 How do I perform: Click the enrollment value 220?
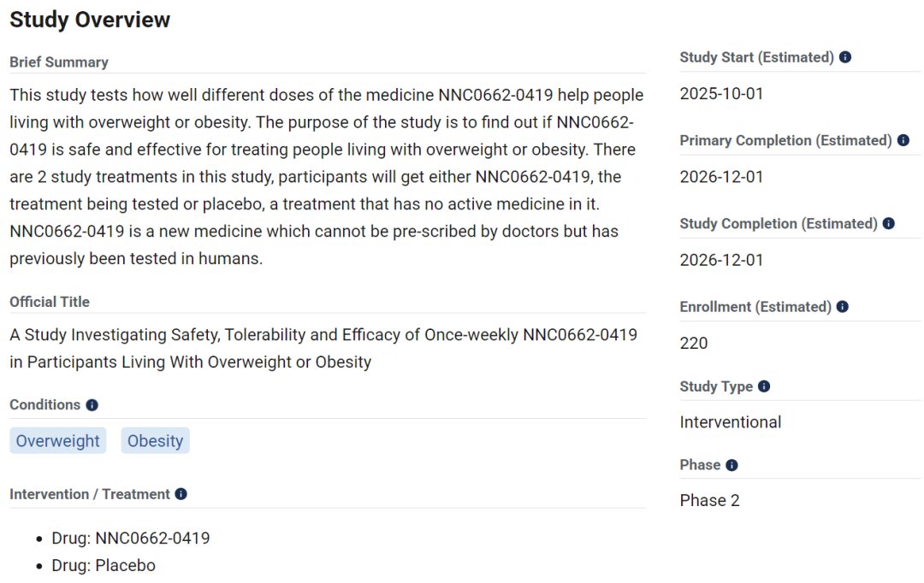pos(694,344)
